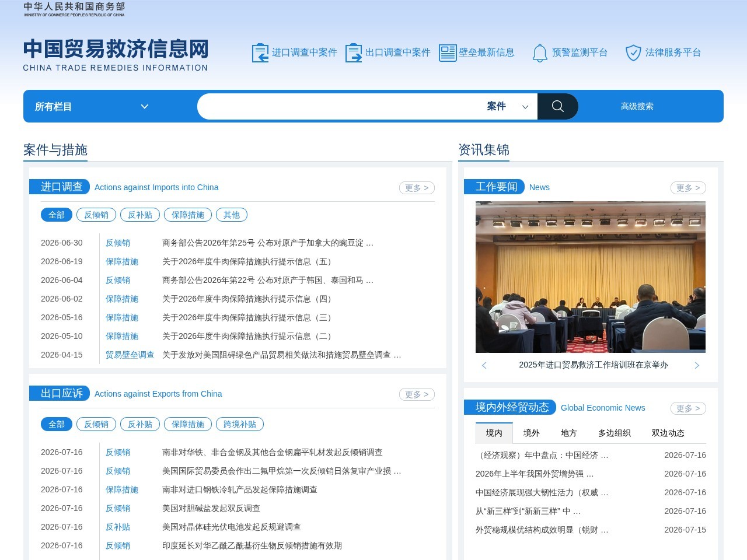Open 关于2026年度牛肉保障措施执行提示信息（二）
This screenshot has width=747, height=560.
pos(249,336)
